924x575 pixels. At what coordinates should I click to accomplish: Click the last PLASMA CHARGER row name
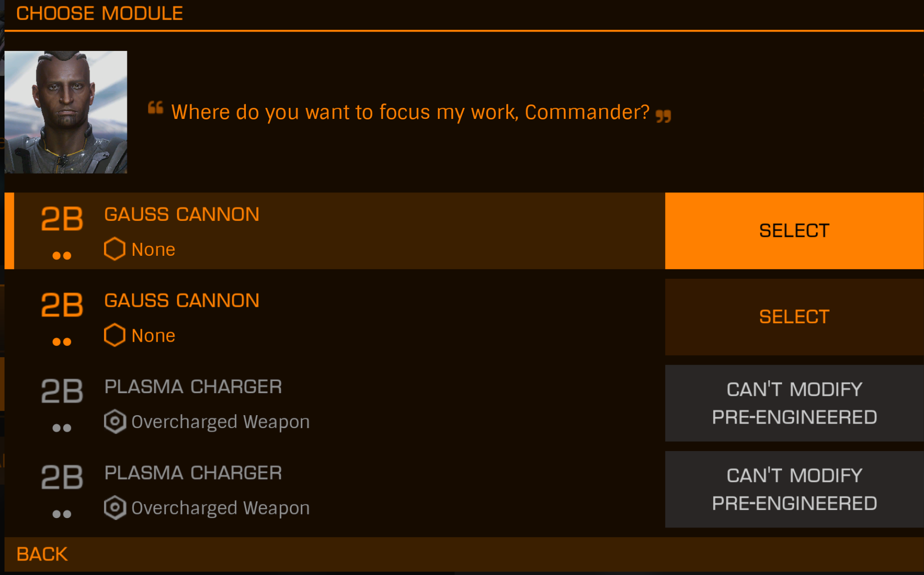[193, 473]
